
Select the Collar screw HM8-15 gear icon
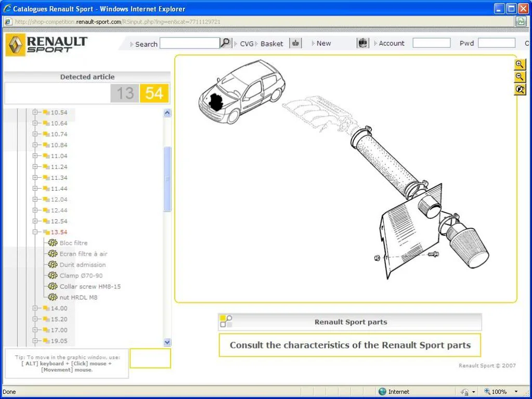pyautogui.click(x=53, y=286)
